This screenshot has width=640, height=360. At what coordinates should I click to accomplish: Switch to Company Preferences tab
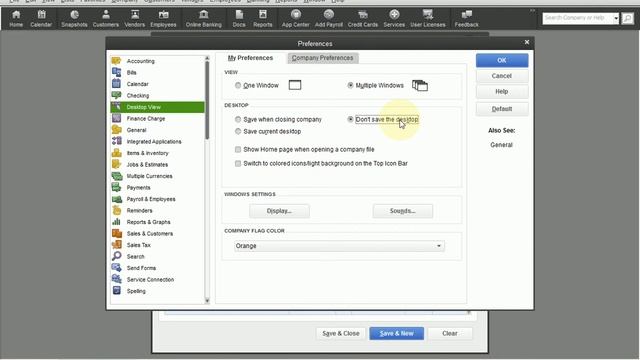click(x=322, y=58)
